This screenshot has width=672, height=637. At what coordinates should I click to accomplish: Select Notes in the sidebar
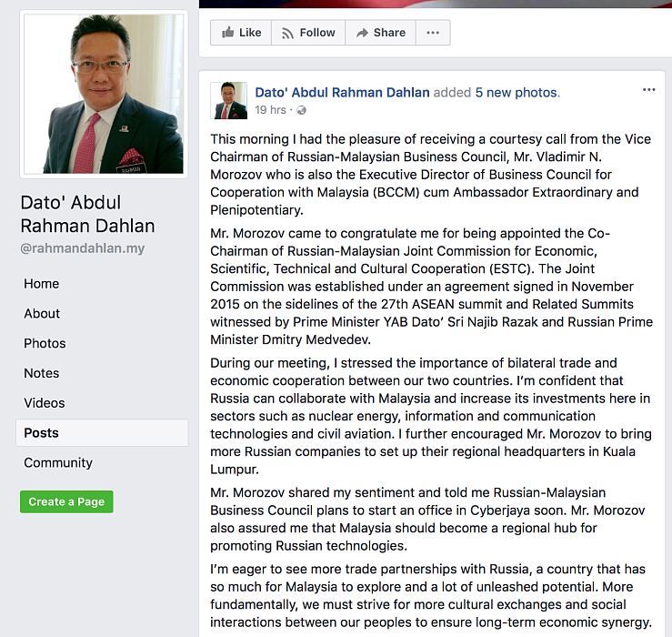[42, 373]
